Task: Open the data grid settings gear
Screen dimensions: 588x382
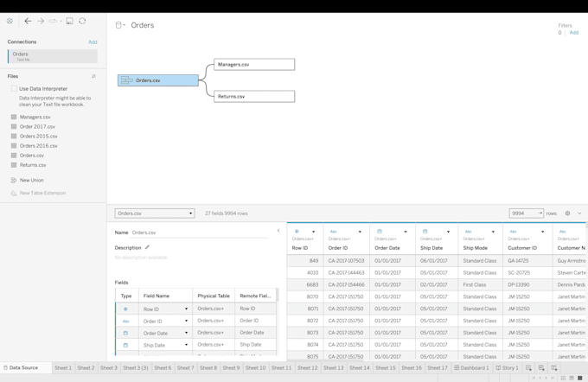Action: click(567, 213)
